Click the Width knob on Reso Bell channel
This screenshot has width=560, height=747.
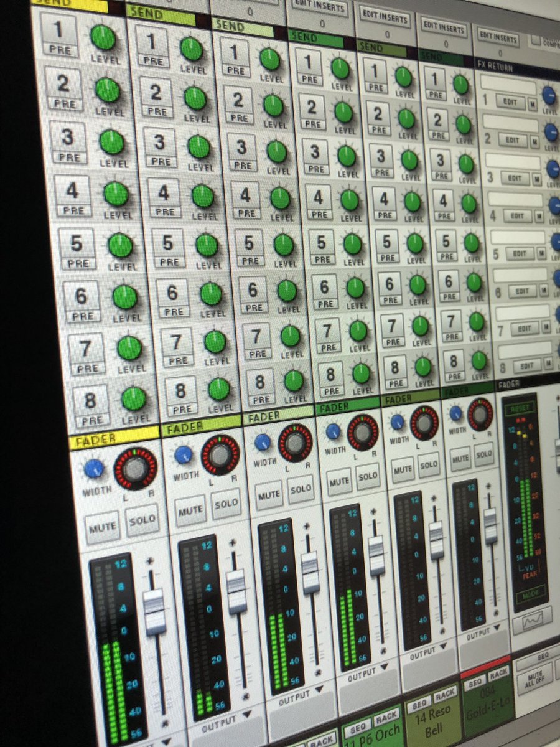(398, 421)
